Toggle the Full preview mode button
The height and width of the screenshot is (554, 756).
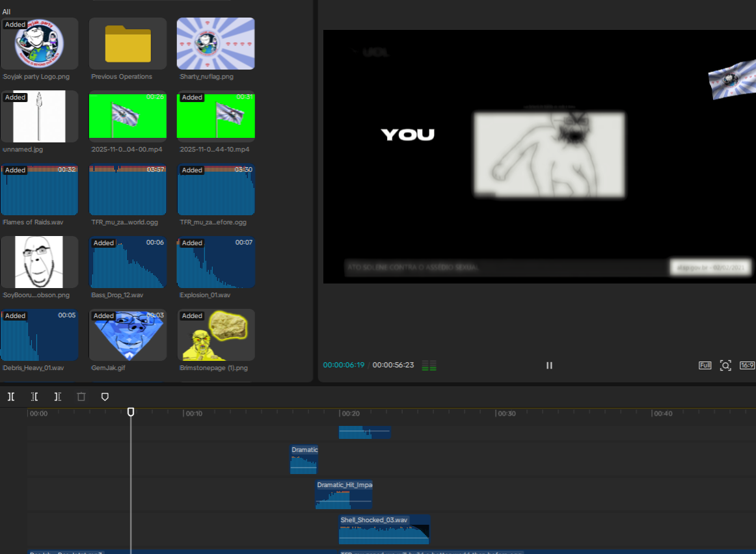(x=705, y=365)
